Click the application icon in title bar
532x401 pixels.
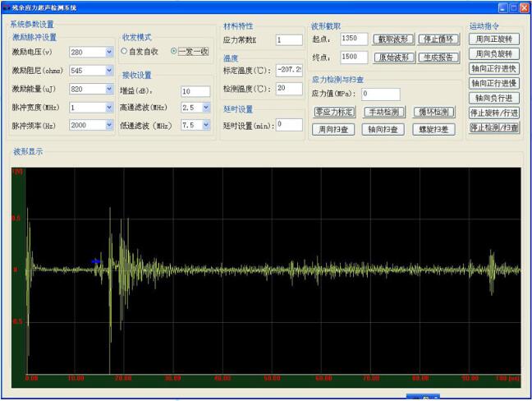tap(7, 7)
